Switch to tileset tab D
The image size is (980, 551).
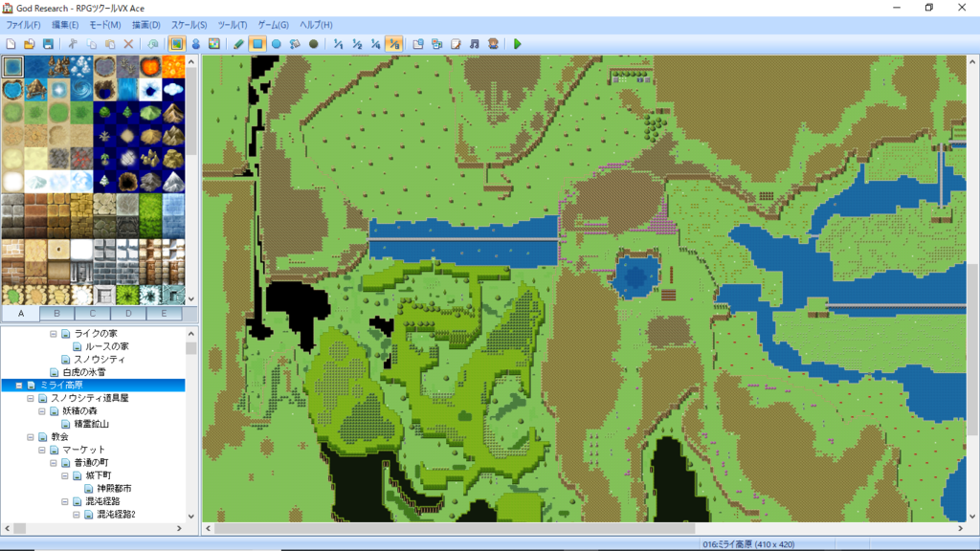tap(128, 314)
